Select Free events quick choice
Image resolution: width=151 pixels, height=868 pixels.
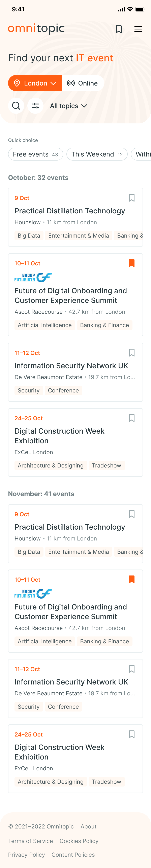click(x=36, y=154)
